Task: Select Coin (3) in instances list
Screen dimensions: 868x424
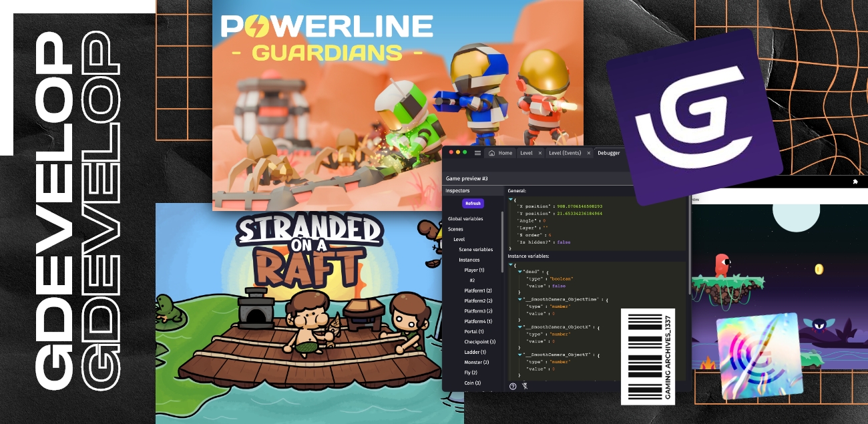Action: coord(473,383)
